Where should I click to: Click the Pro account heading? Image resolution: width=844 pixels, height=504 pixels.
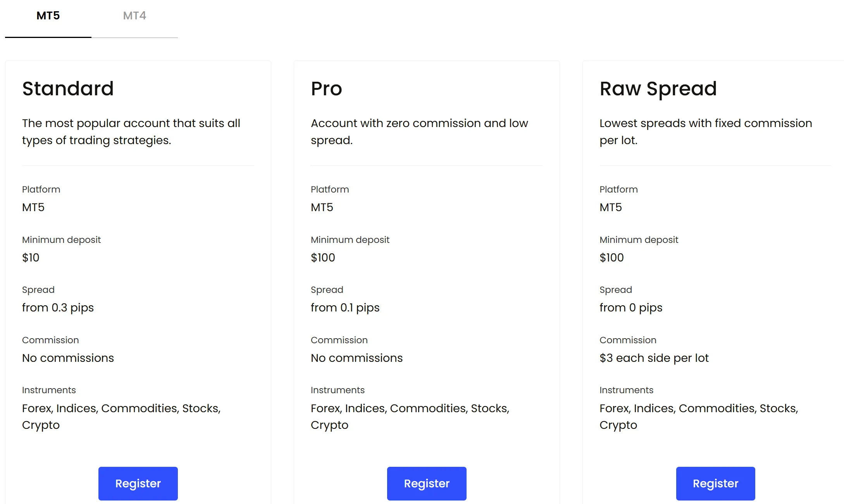tap(326, 89)
